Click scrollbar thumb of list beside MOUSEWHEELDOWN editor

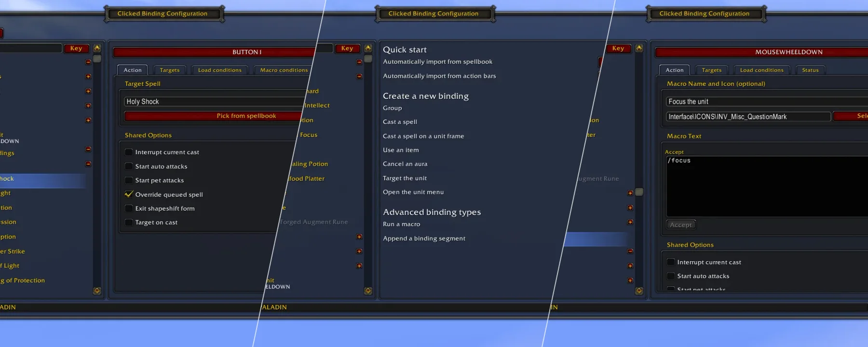tap(639, 192)
